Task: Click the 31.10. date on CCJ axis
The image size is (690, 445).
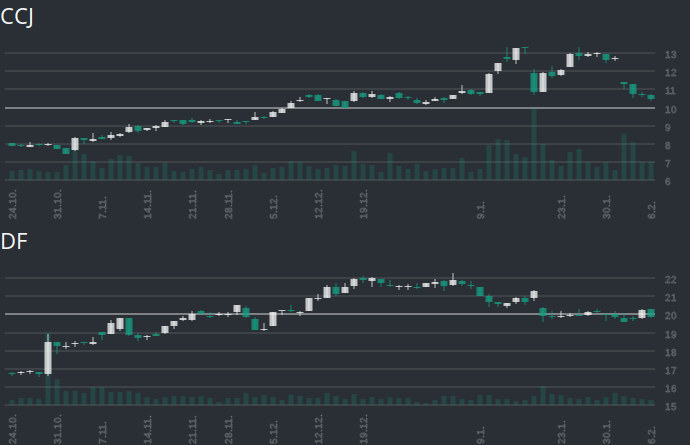Action: point(57,205)
